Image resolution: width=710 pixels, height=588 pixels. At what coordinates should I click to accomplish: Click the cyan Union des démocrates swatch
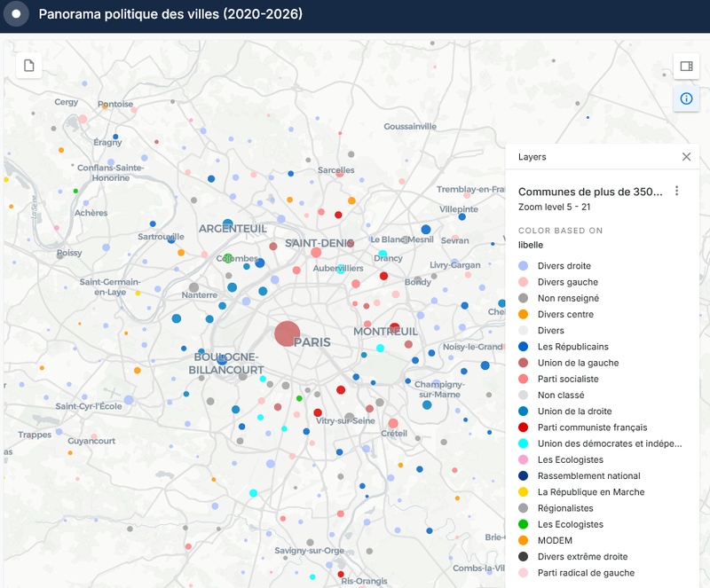pyautogui.click(x=524, y=443)
